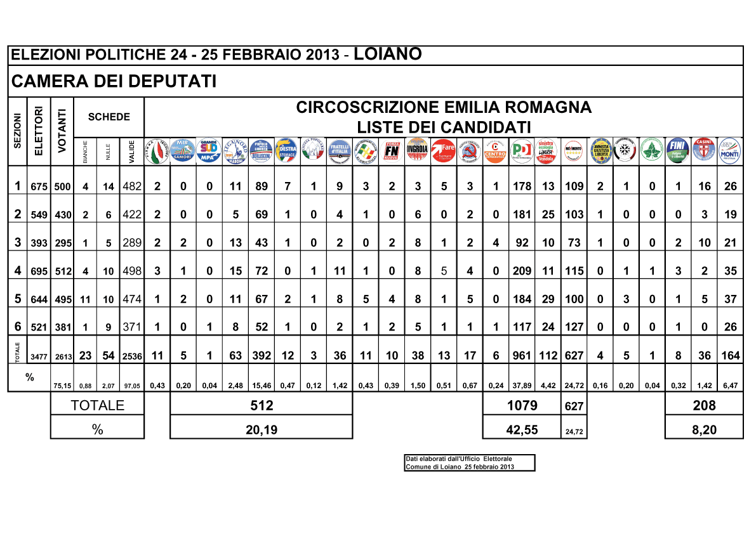756x534 pixels.
Task: Select the ELETTORI column header
Action: 39,132
